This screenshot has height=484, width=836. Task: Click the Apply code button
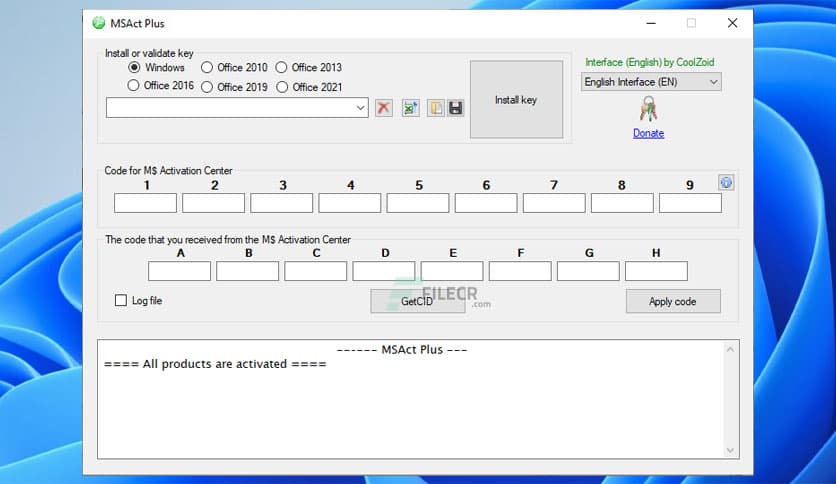[x=673, y=302]
